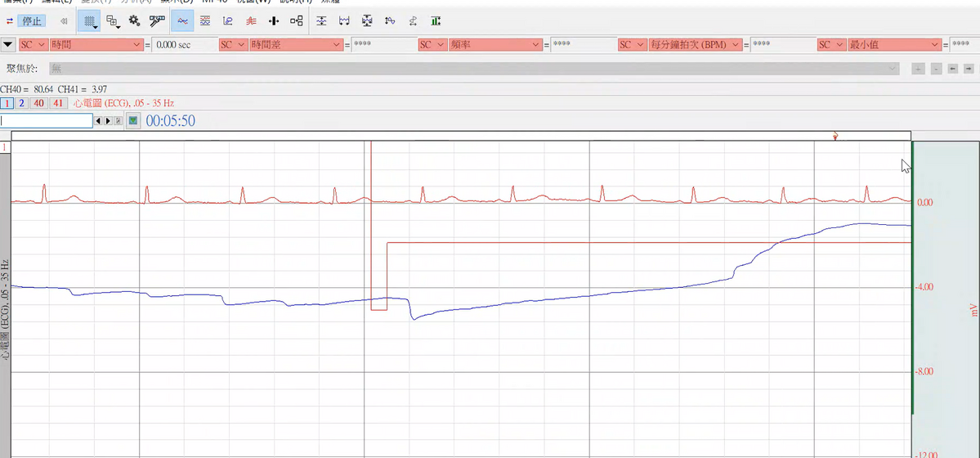Select the chart mode waveform icon
The image size is (980, 458).
(182, 21)
